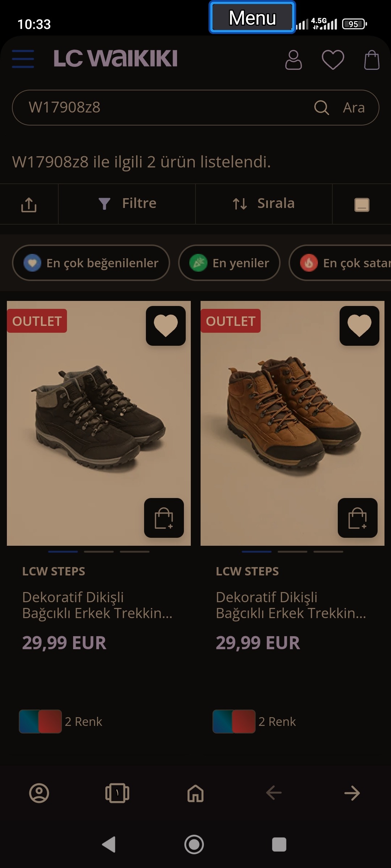Open the Filtre options

point(127,204)
